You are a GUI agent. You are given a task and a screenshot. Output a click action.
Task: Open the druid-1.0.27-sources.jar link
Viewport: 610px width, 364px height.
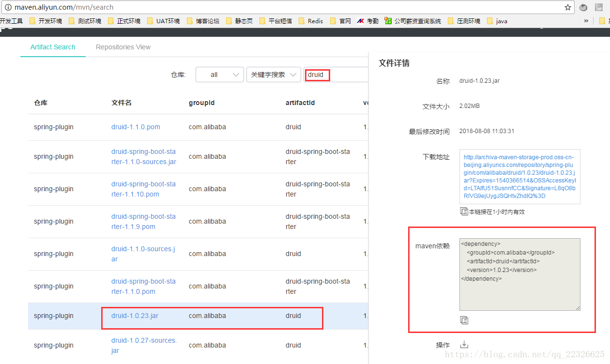tap(144, 346)
